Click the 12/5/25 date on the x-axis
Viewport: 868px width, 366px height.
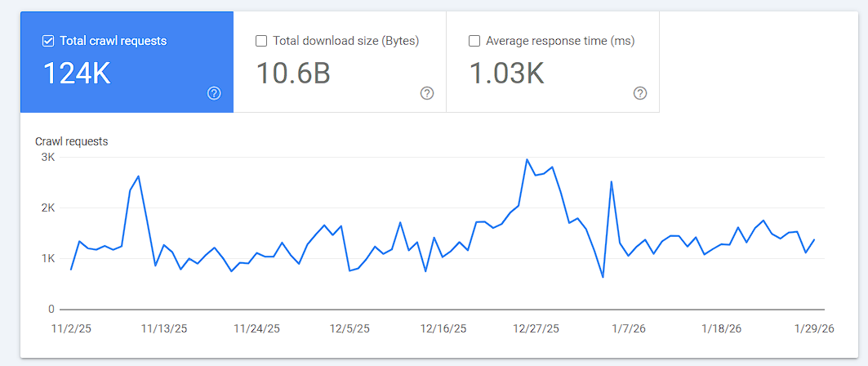coord(349,328)
